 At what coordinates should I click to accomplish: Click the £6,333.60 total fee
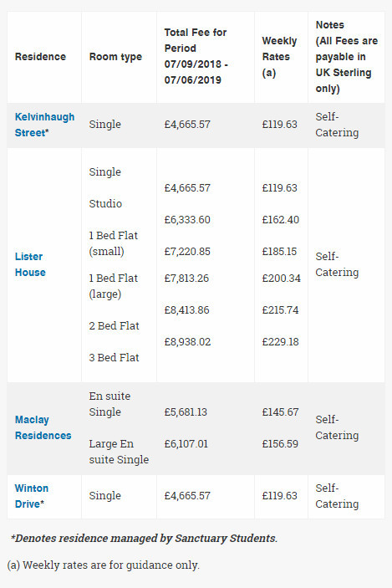click(x=187, y=220)
